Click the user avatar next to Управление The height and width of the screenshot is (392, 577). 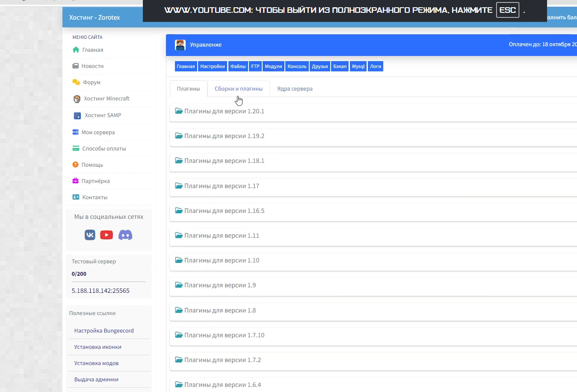click(x=180, y=45)
